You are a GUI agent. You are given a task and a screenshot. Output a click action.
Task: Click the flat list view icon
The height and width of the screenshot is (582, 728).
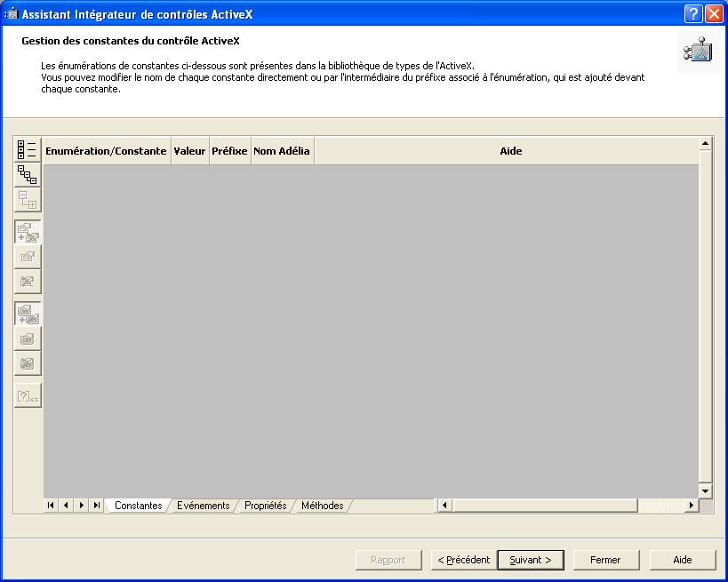[x=28, y=149]
